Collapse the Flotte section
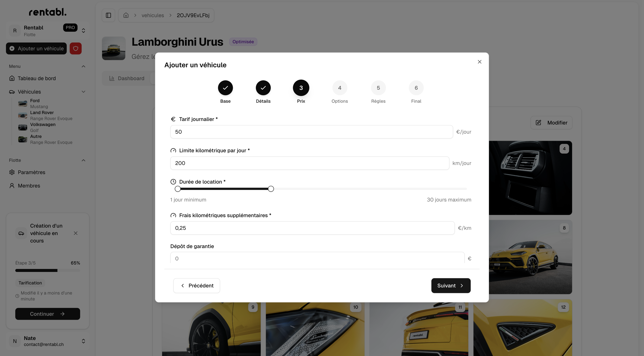This screenshot has height=356, width=644. (x=83, y=160)
